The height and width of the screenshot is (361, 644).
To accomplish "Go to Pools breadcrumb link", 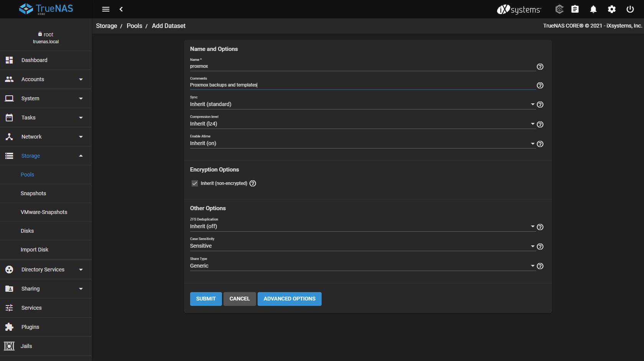I will [x=135, y=26].
